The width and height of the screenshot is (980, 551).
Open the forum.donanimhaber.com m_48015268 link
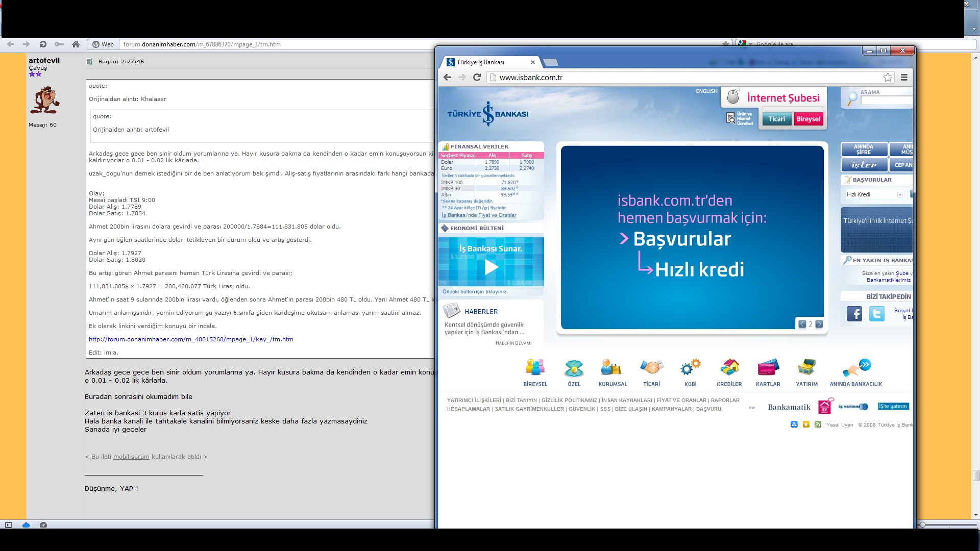pos(191,339)
